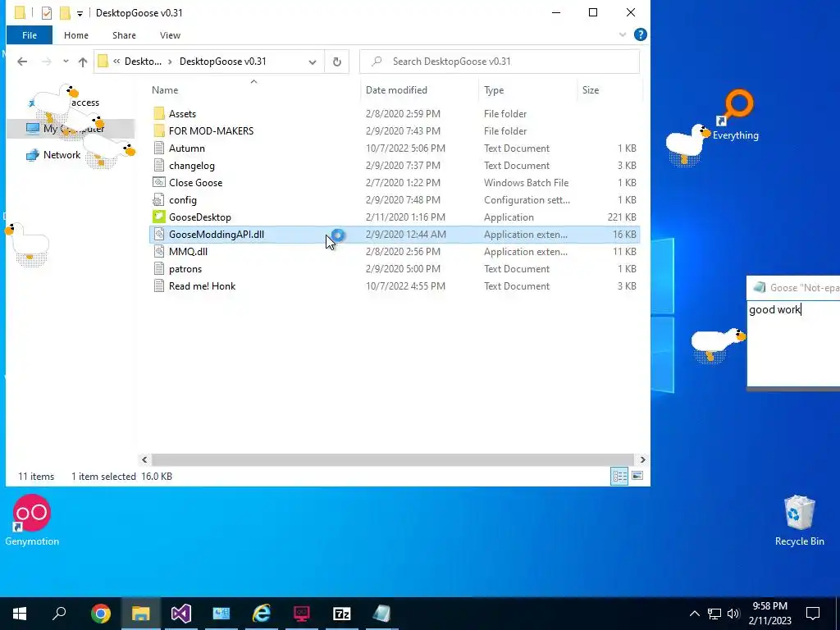
Task: Select the Read me! Honk file icon
Action: pos(159,286)
